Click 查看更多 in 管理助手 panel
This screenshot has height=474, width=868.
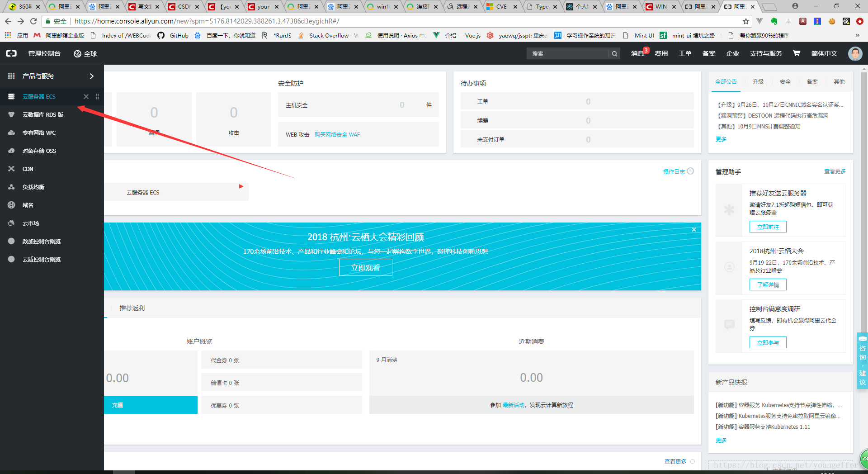[x=835, y=171]
